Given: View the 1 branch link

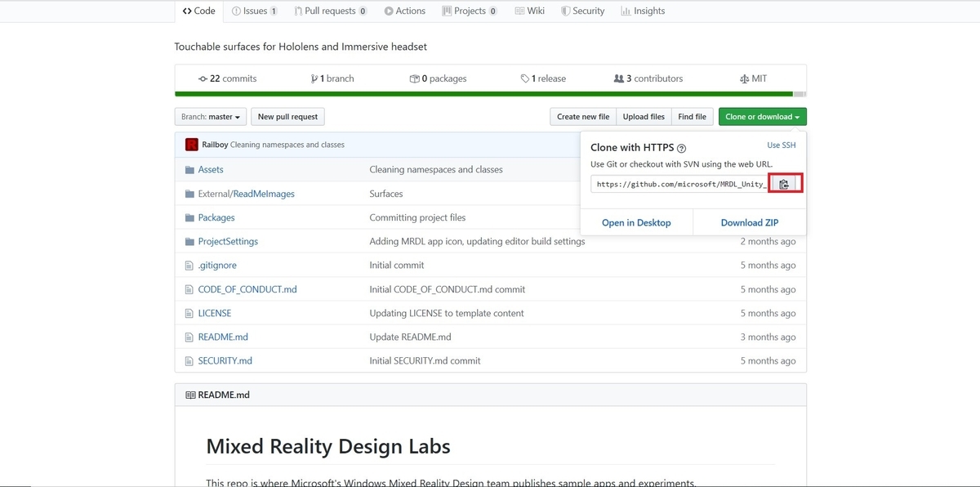Looking at the screenshot, I should click(x=332, y=78).
